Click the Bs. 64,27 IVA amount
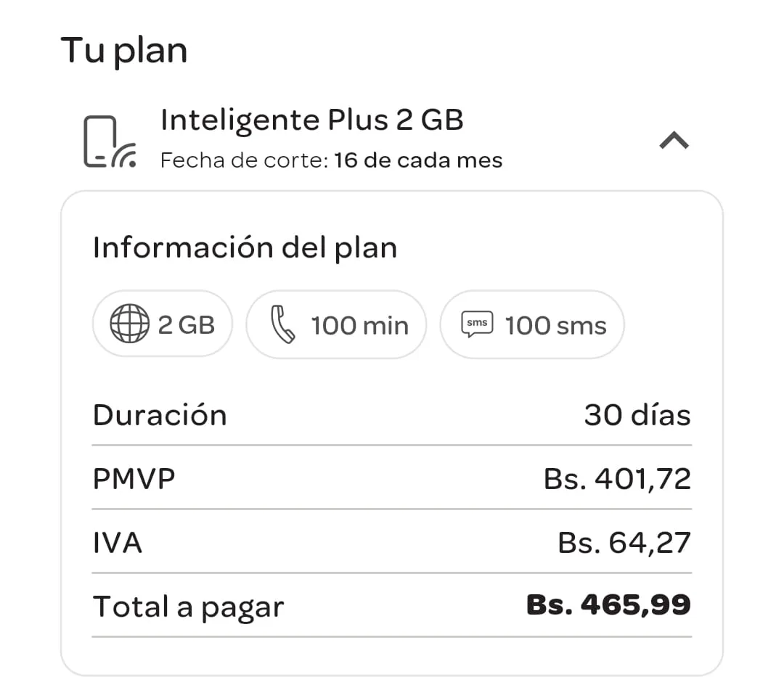Viewport: 784px width, 677px height. click(624, 543)
